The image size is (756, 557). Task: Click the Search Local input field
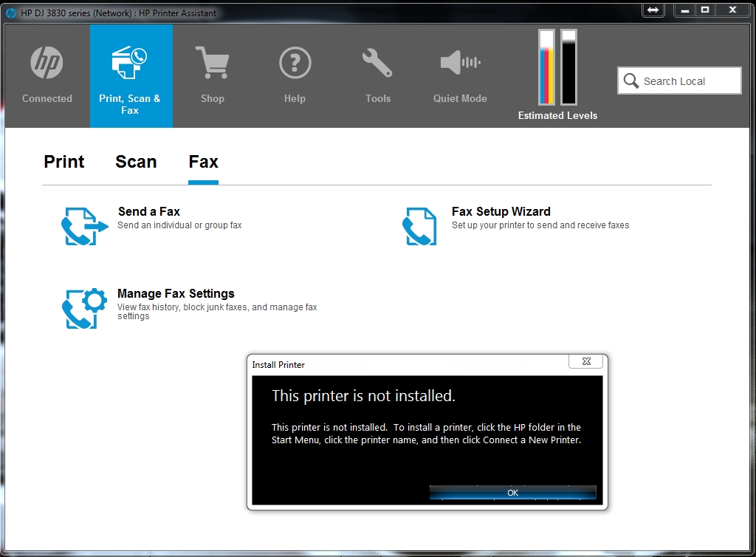pyautogui.click(x=679, y=81)
